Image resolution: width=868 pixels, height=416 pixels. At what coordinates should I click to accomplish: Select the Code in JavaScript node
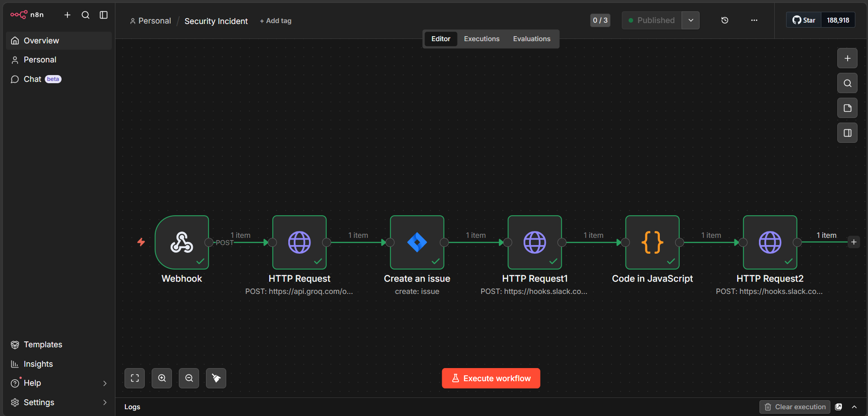point(653,242)
